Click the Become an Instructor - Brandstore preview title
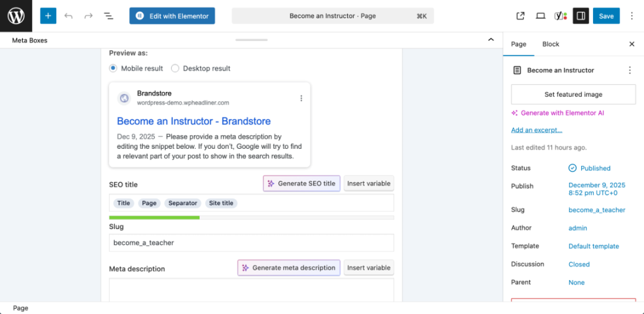Screen dimensions: 644x314 tap(194, 121)
